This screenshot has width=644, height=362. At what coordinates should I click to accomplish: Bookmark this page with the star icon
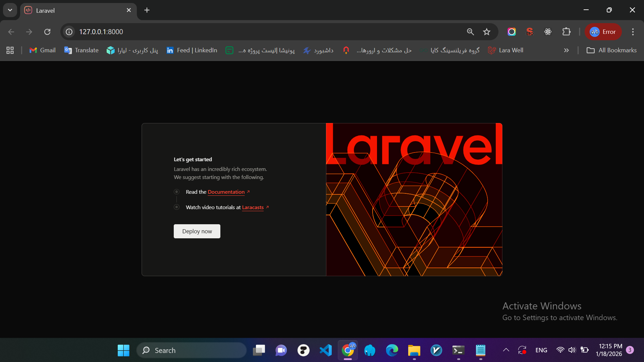point(486,32)
